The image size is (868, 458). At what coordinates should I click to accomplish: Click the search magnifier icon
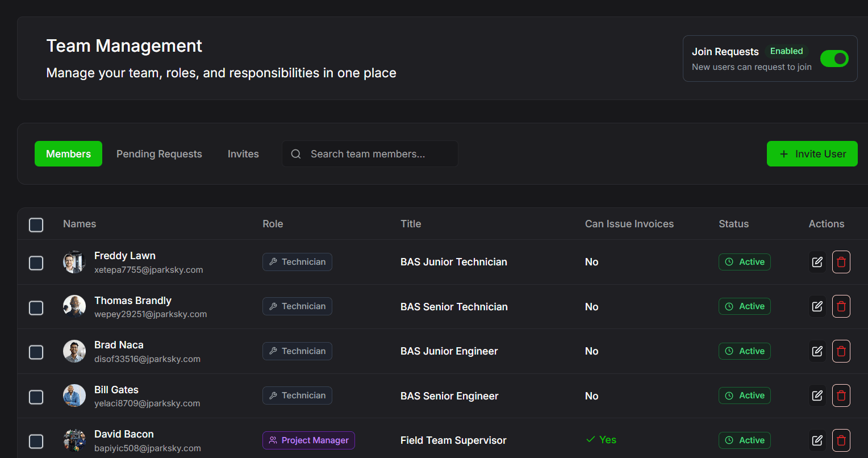click(296, 154)
